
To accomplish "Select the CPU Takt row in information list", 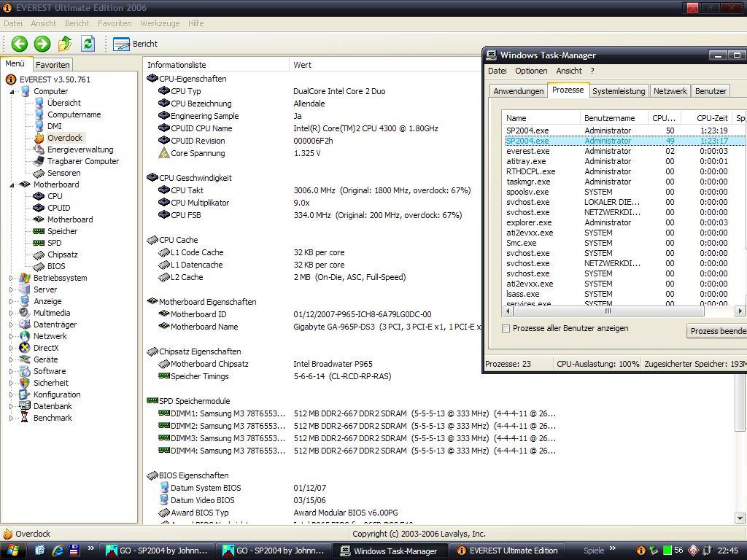I will [x=314, y=190].
